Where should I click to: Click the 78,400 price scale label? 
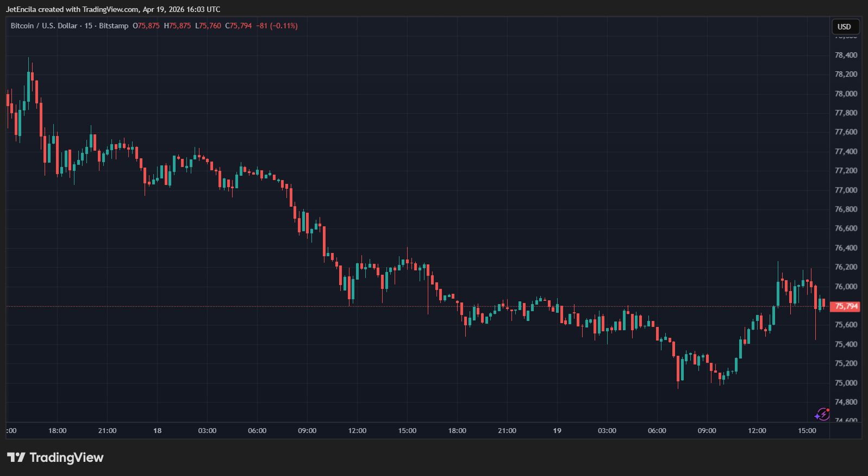[846, 55]
